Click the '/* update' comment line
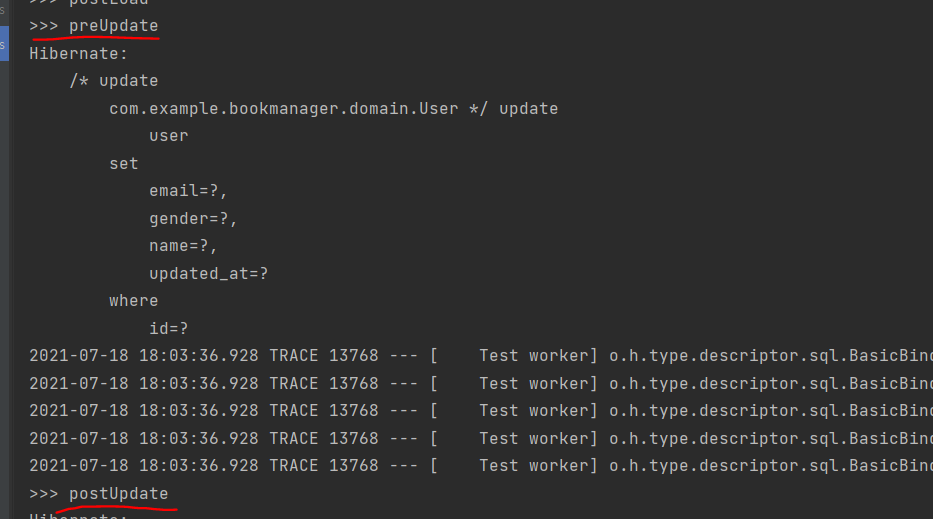 tap(114, 81)
